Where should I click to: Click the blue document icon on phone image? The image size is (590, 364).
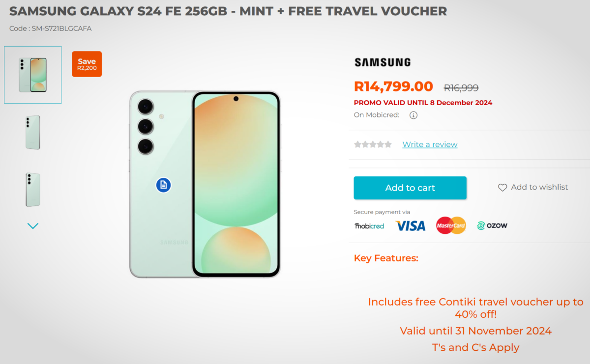tap(164, 185)
